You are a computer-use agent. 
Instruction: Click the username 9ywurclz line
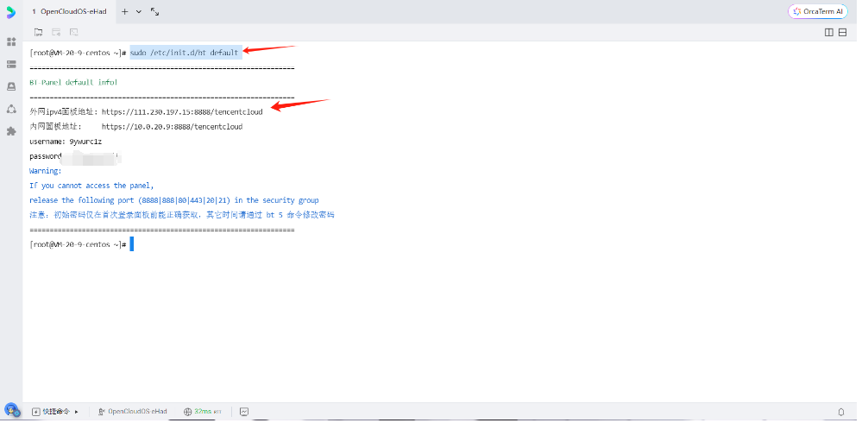click(66, 142)
